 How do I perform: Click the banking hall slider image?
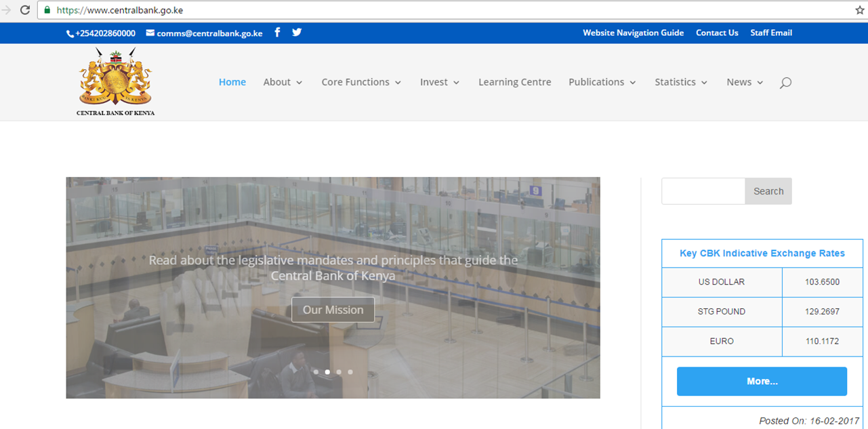coord(333,287)
